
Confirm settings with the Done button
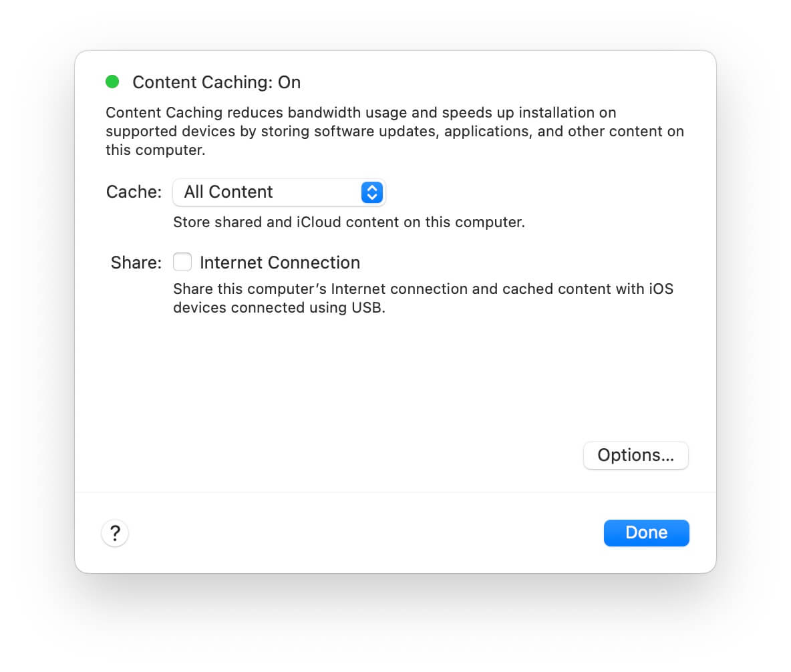[x=646, y=533]
